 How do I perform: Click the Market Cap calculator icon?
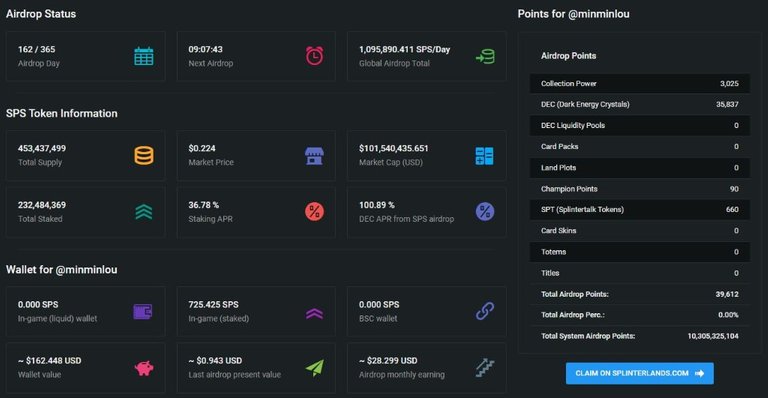484,156
